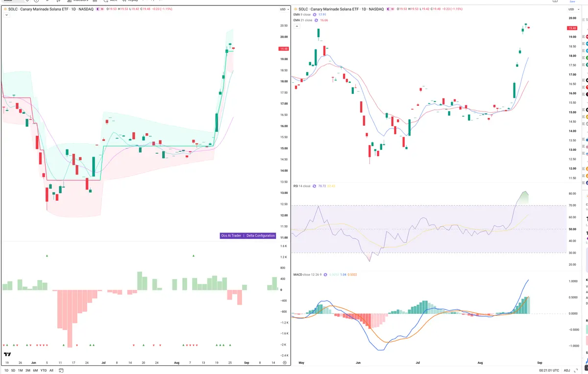Click the RSI value 78.72
The height and width of the screenshot is (374, 588).
tap(322, 186)
